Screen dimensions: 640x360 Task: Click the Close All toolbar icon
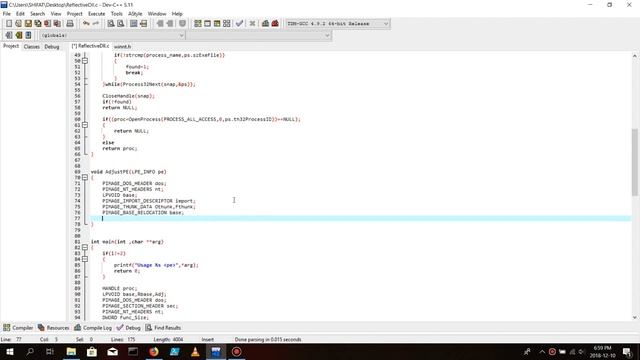(x=57, y=24)
